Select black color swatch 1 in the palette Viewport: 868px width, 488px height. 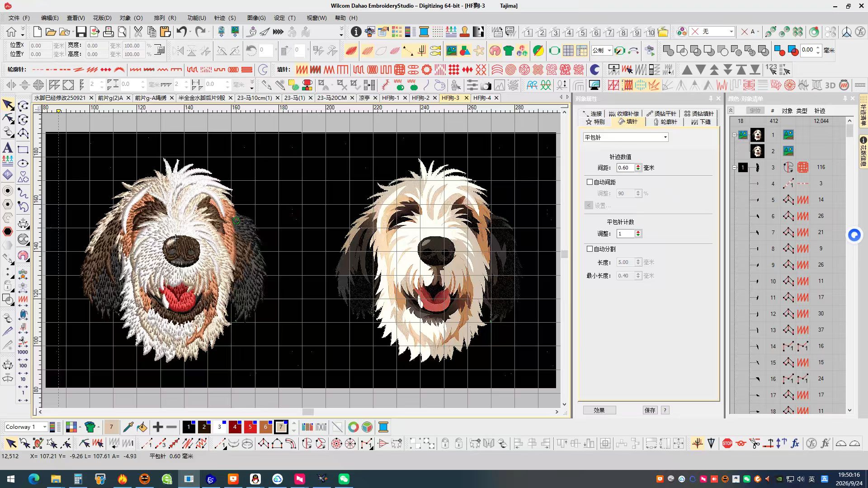pyautogui.click(x=189, y=427)
